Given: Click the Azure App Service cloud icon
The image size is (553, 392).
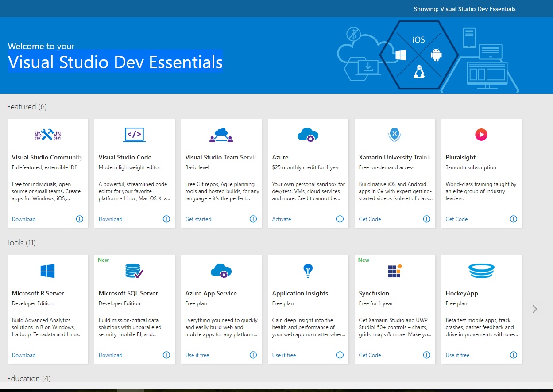Looking at the screenshot, I should pos(221,271).
